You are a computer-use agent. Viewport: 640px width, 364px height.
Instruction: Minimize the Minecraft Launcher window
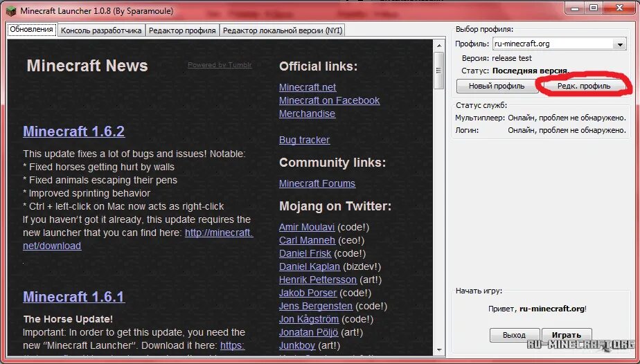pos(575,8)
